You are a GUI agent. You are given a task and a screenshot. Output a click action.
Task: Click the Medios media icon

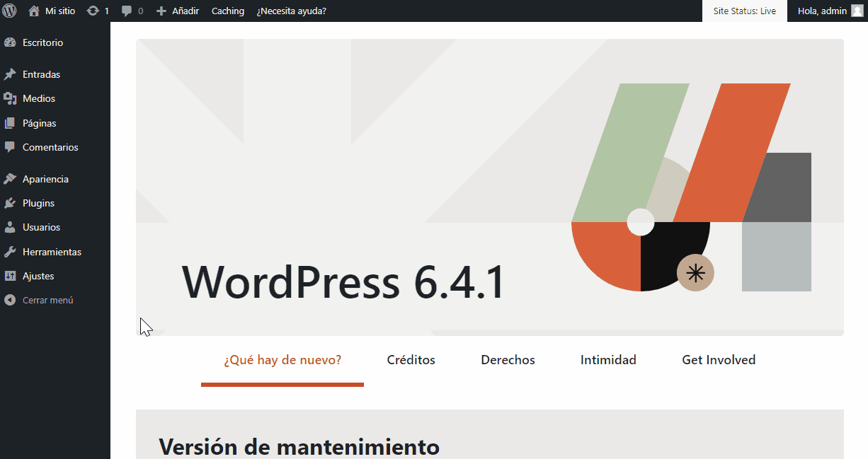[10, 98]
